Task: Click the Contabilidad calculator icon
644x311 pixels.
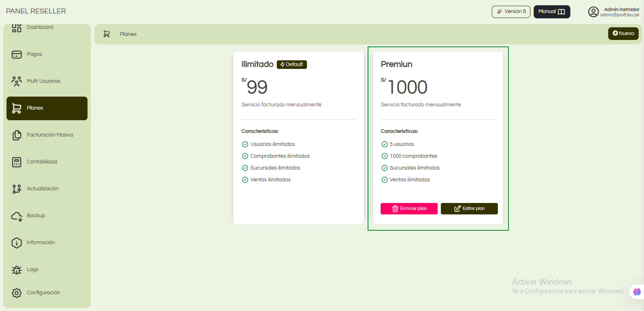Action: tap(16, 162)
